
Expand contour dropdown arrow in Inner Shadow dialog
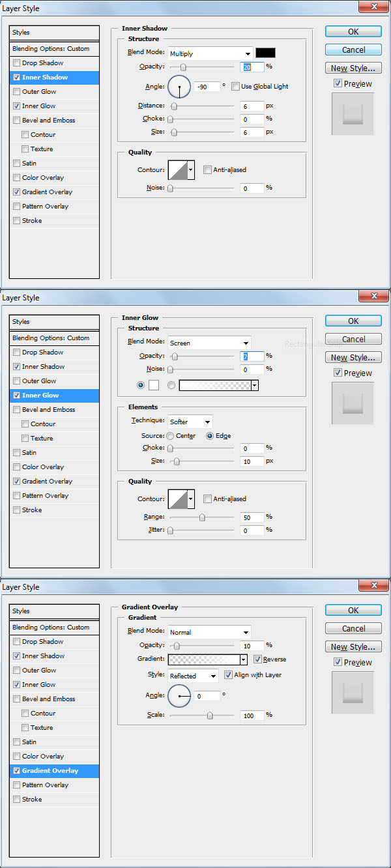[x=191, y=170]
